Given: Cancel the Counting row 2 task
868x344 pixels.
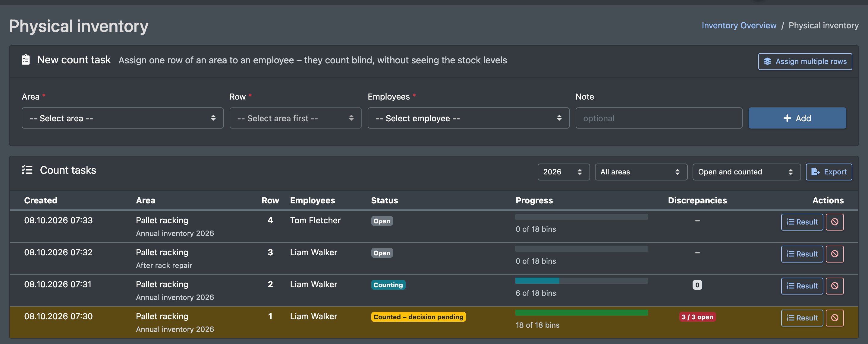Looking at the screenshot, I should tap(834, 286).
